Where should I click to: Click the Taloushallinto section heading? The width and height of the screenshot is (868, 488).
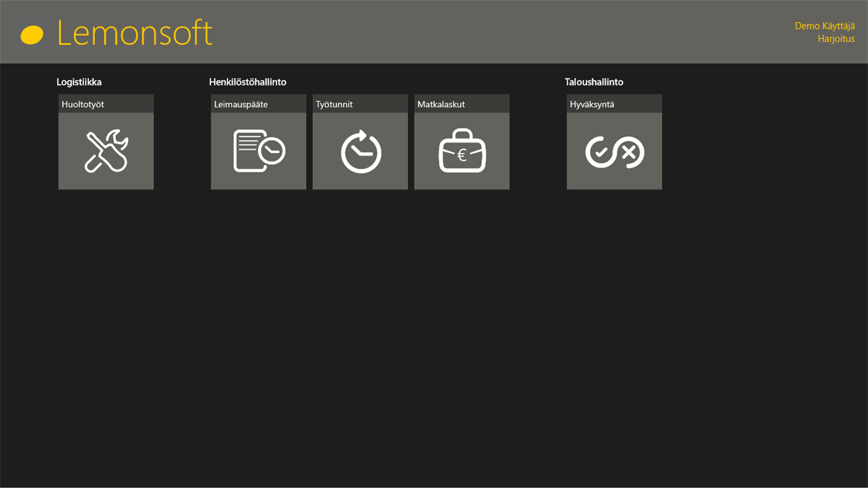pyautogui.click(x=594, y=82)
